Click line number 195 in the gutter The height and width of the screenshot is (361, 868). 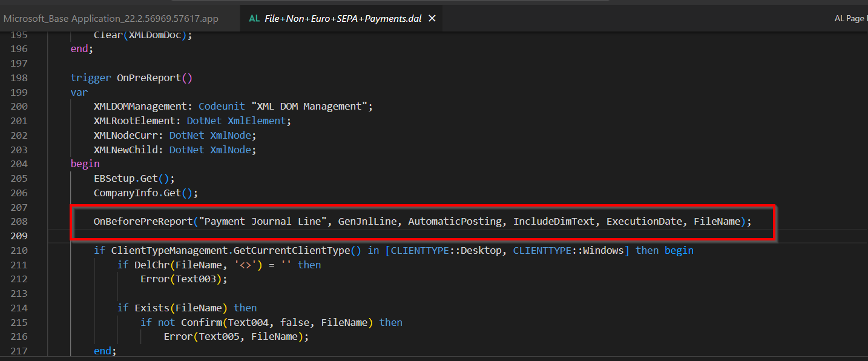(19, 35)
